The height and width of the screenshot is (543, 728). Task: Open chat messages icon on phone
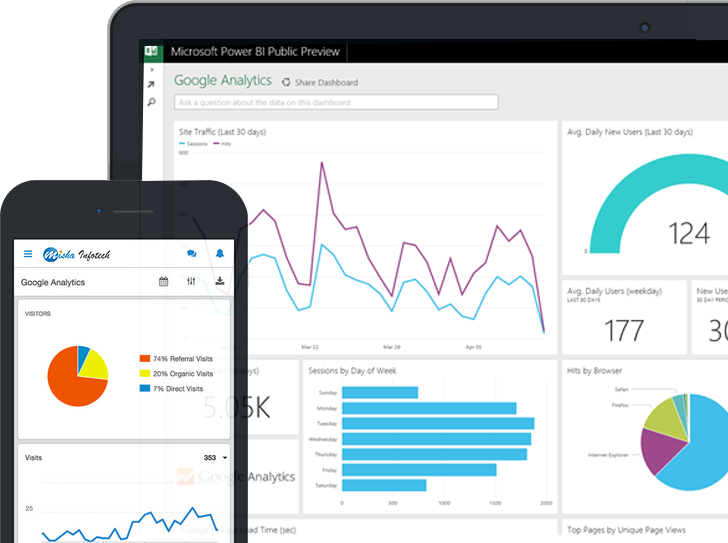click(191, 253)
